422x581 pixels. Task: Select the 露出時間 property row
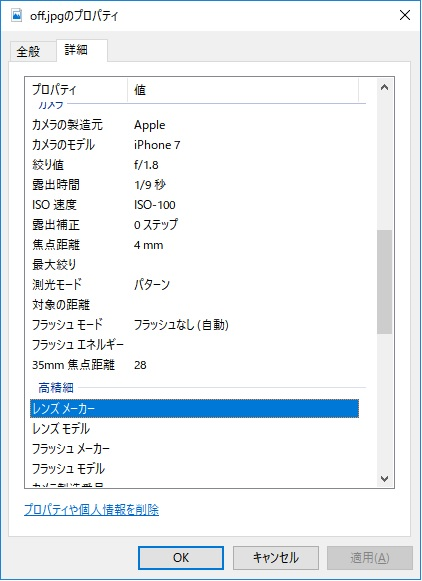point(195,185)
